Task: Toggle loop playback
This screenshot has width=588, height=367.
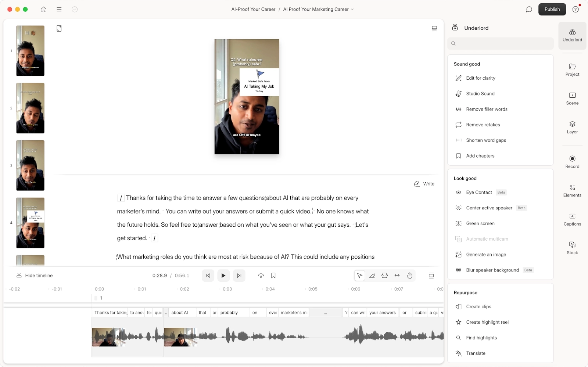Action: pyautogui.click(x=261, y=275)
